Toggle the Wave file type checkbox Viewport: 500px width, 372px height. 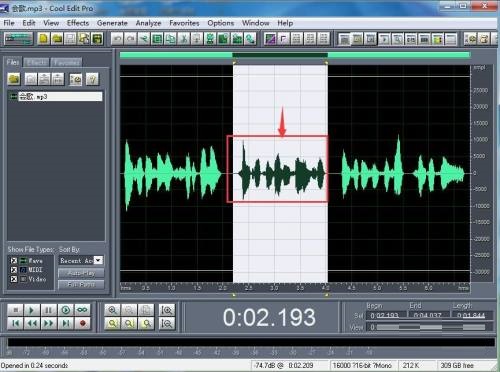point(14,261)
